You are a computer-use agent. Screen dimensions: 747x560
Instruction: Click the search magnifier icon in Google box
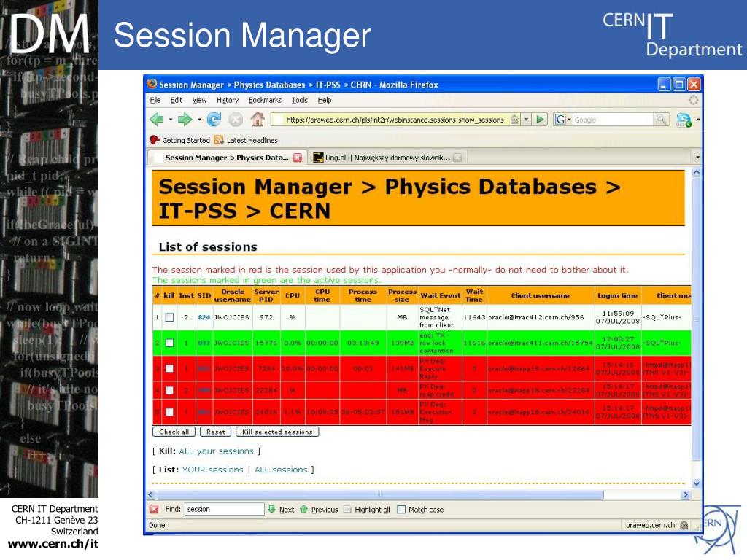[x=661, y=119]
